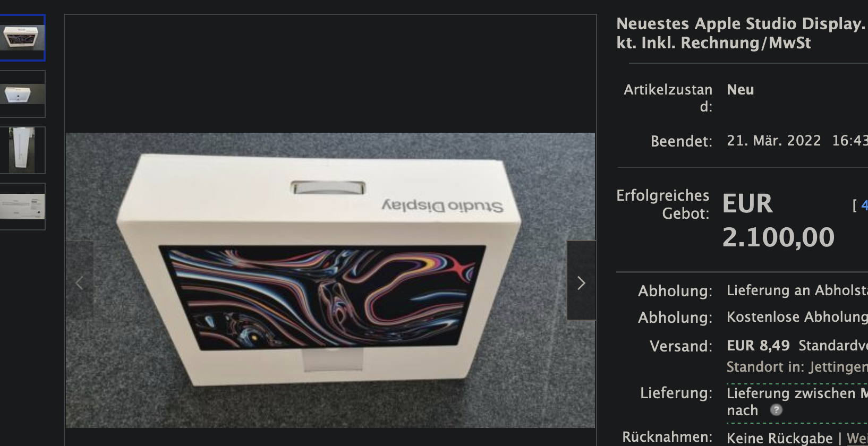The height and width of the screenshot is (446, 868).
Task: Open the link after Keine Rückgabe
Action: [857, 438]
